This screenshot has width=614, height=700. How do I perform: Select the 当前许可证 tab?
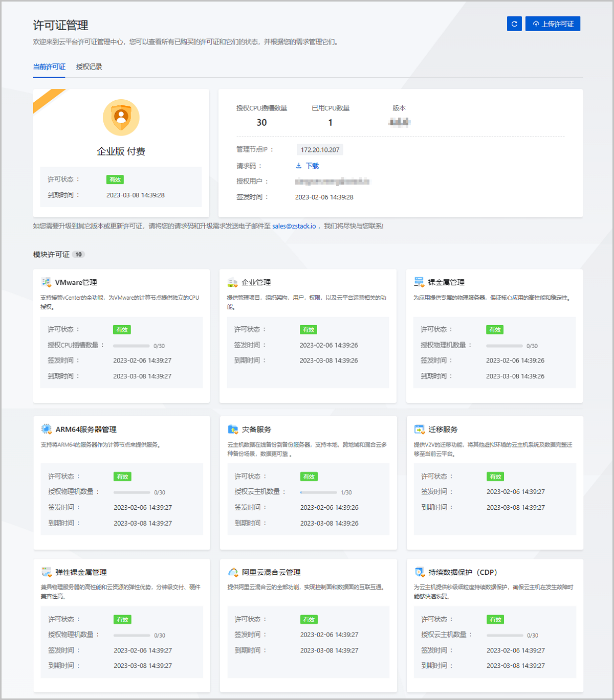pyautogui.click(x=49, y=66)
